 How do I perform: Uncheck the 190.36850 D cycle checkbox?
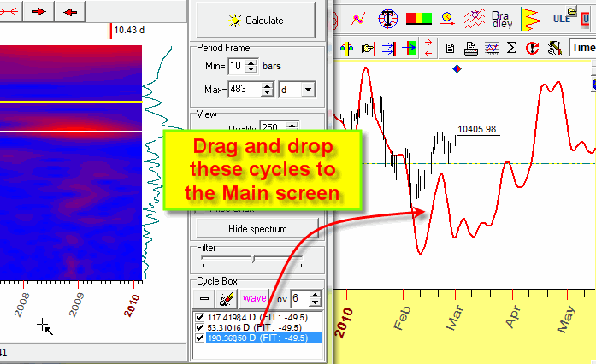(199, 338)
